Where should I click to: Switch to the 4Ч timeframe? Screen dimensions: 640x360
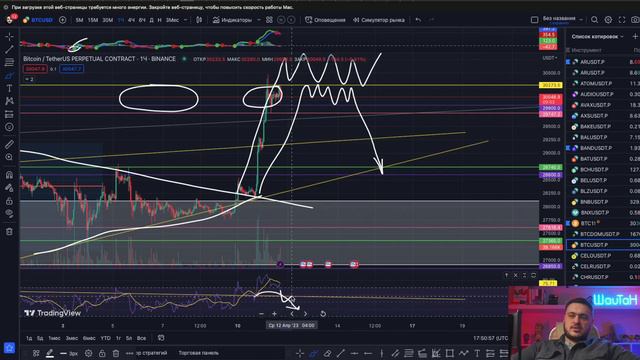coord(131,20)
